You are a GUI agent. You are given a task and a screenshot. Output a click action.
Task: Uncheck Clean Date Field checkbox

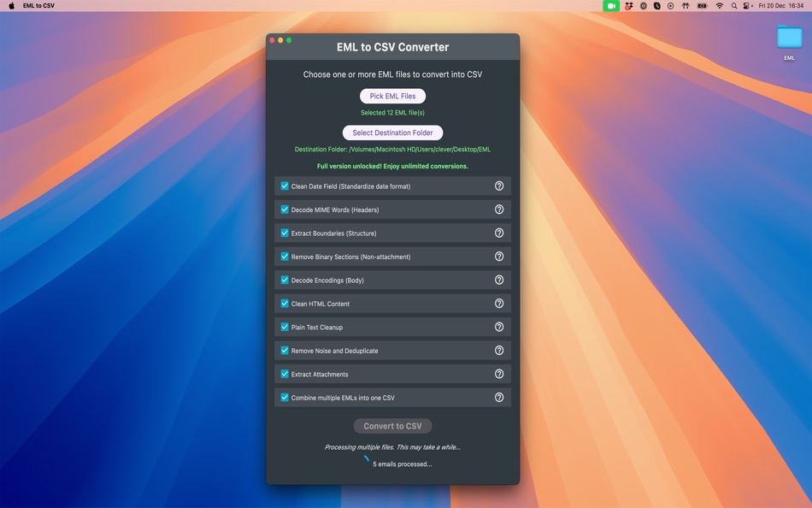pyautogui.click(x=285, y=186)
